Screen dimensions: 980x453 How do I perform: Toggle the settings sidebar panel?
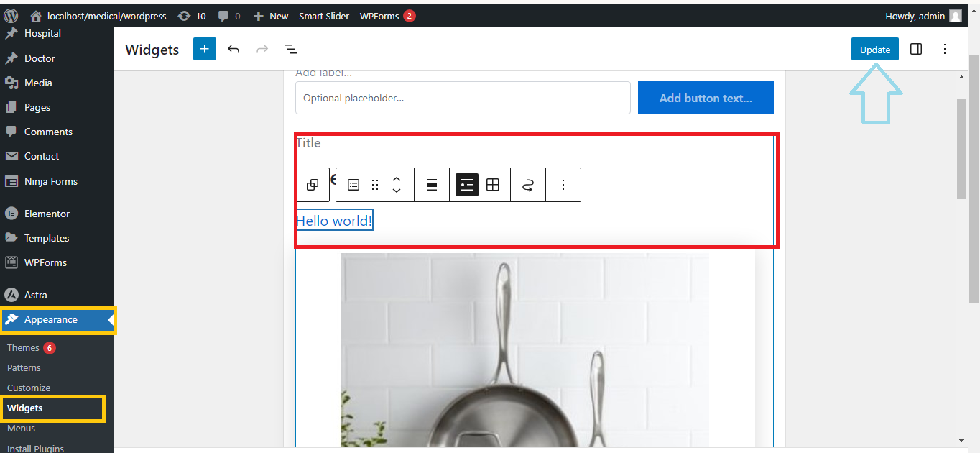916,49
